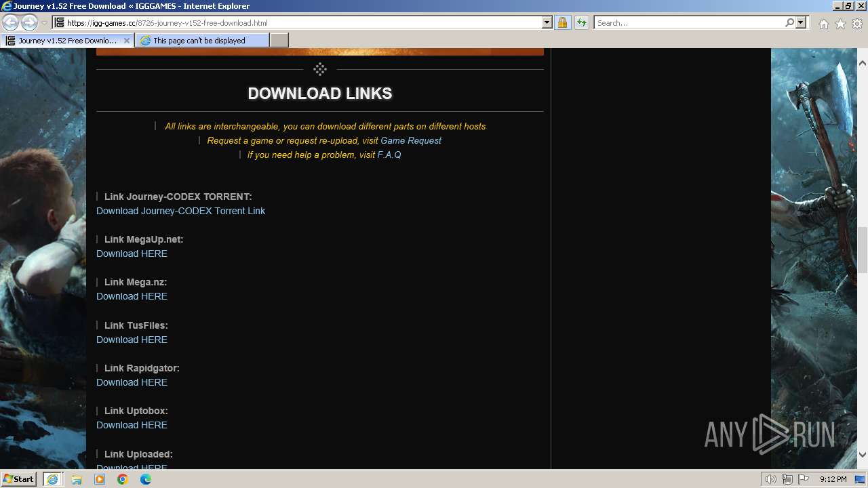Open the F.A.Q link
The width and height of the screenshot is (868, 488).
(389, 155)
